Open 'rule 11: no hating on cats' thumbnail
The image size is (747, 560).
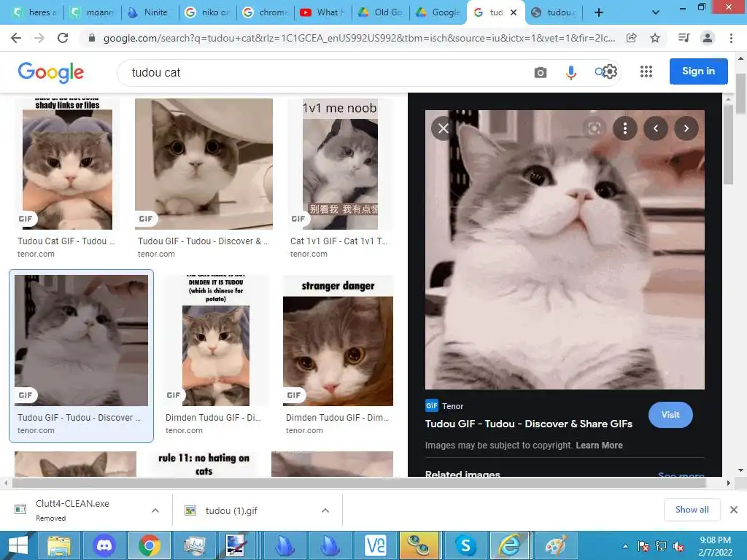(x=204, y=464)
